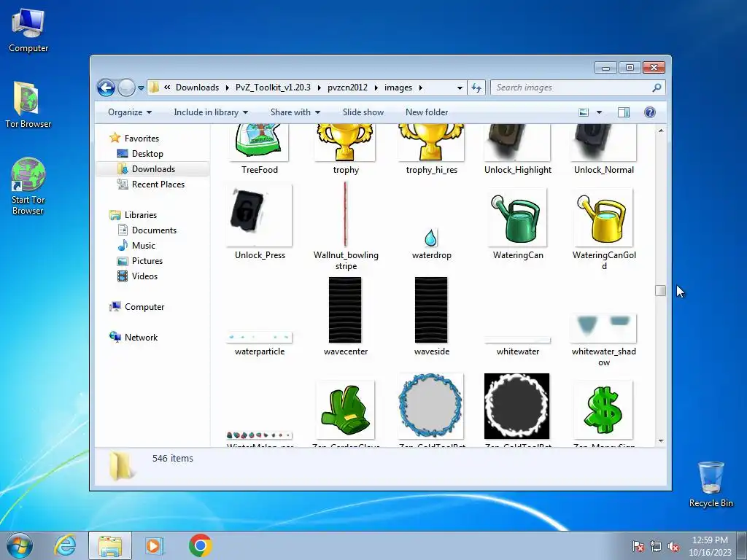Open Recent Places in Favorites
This screenshot has width=747, height=560.
(x=158, y=184)
